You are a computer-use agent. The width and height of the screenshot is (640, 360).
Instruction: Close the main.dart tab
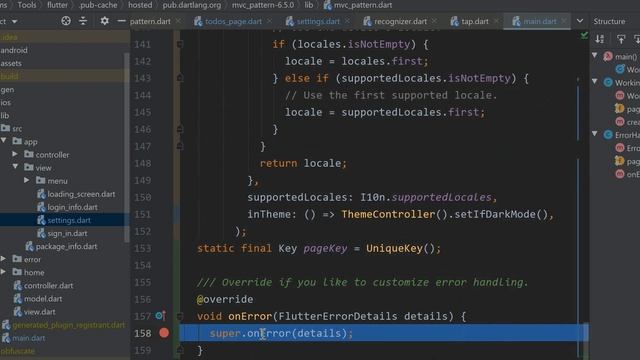click(x=564, y=21)
